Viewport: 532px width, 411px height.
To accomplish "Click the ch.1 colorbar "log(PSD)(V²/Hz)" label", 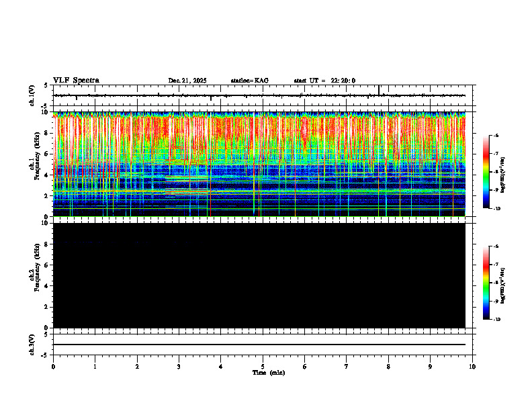I will pos(503,175).
